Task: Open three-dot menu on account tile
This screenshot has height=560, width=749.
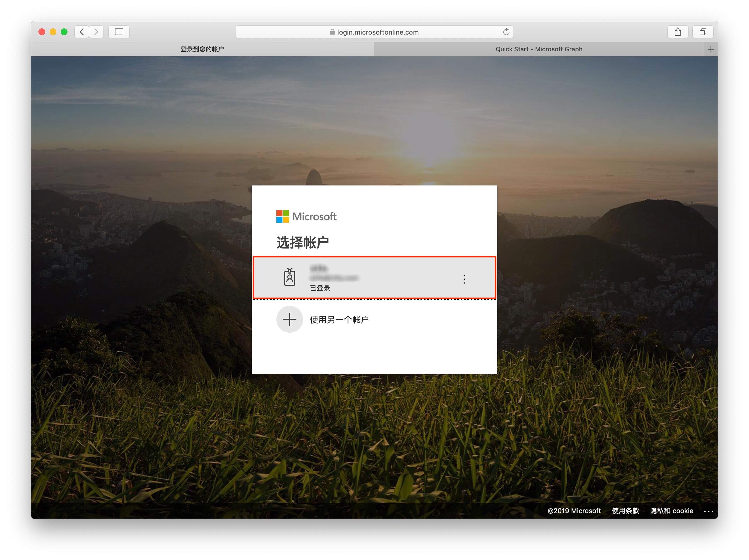Action: [x=464, y=279]
